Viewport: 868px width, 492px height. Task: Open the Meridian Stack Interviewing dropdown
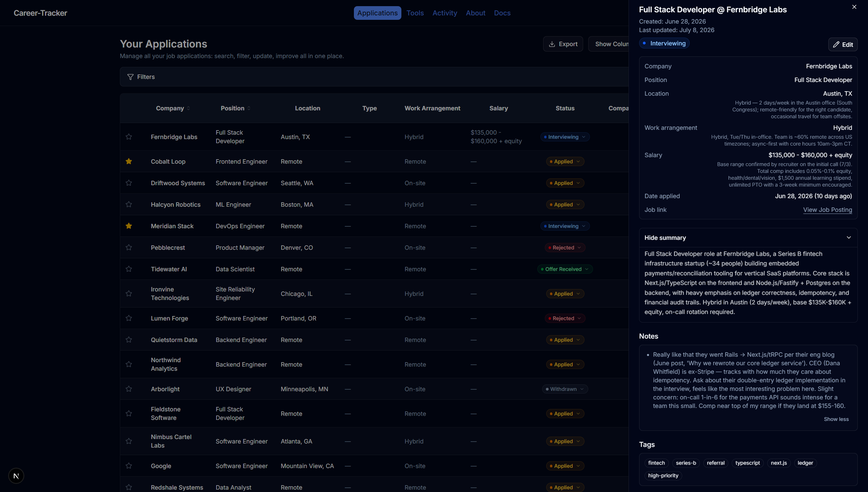point(565,226)
